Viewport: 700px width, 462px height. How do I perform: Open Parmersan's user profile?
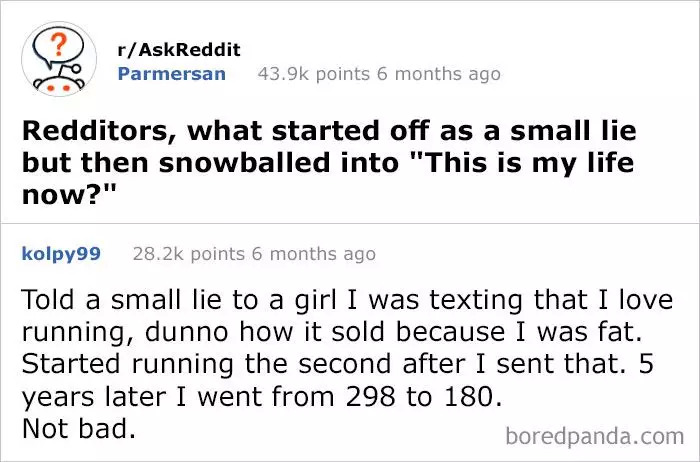(x=171, y=74)
